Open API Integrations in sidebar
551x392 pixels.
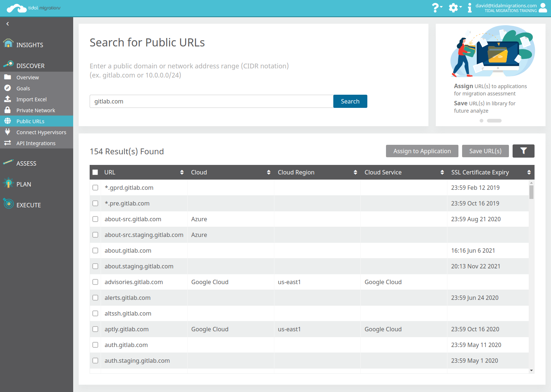point(37,143)
